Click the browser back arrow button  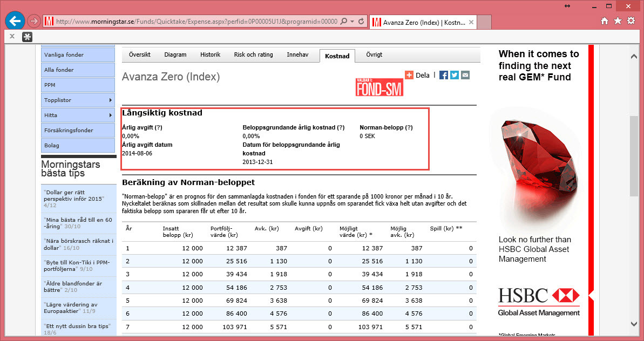tap(15, 21)
